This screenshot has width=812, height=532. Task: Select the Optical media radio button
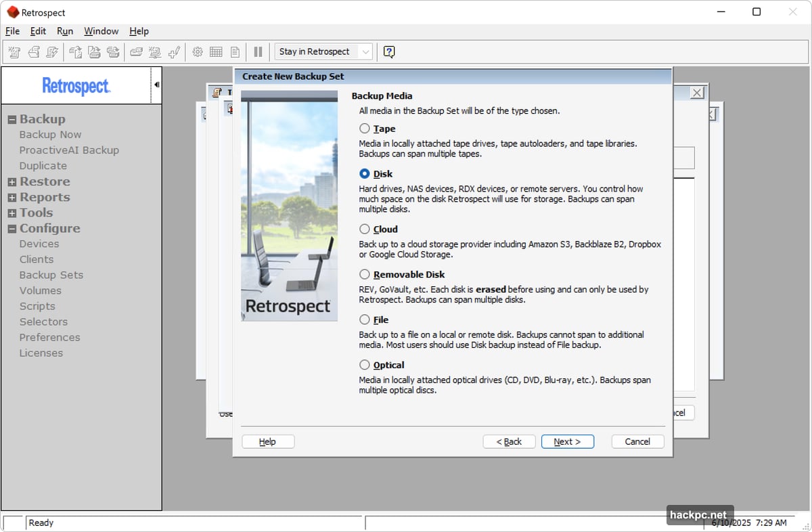click(365, 365)
